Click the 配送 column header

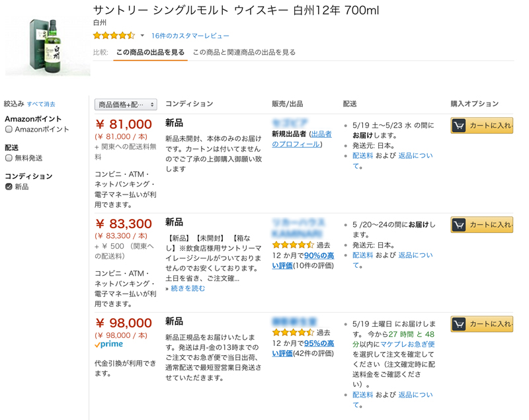pos(350,104)
